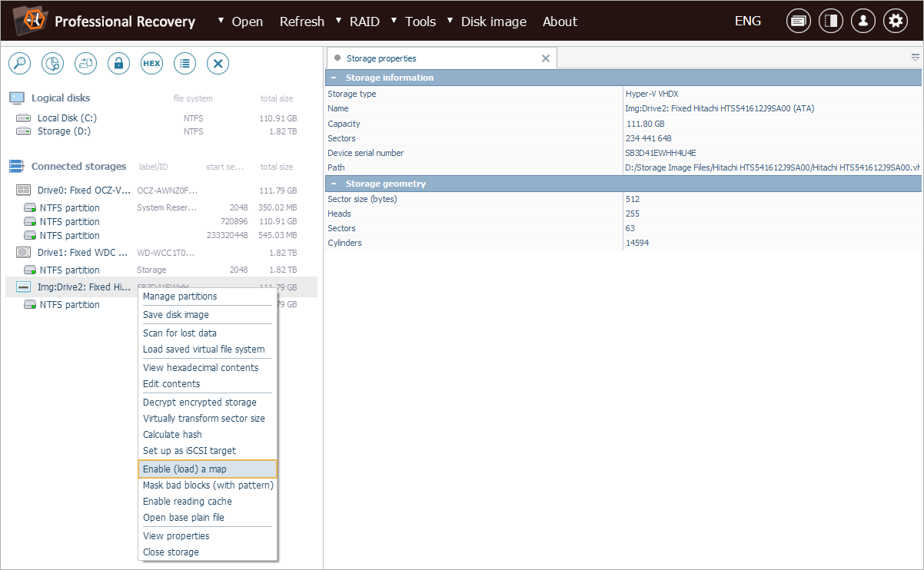Click the Cylinders value 14594

click(x=636, y=244)
